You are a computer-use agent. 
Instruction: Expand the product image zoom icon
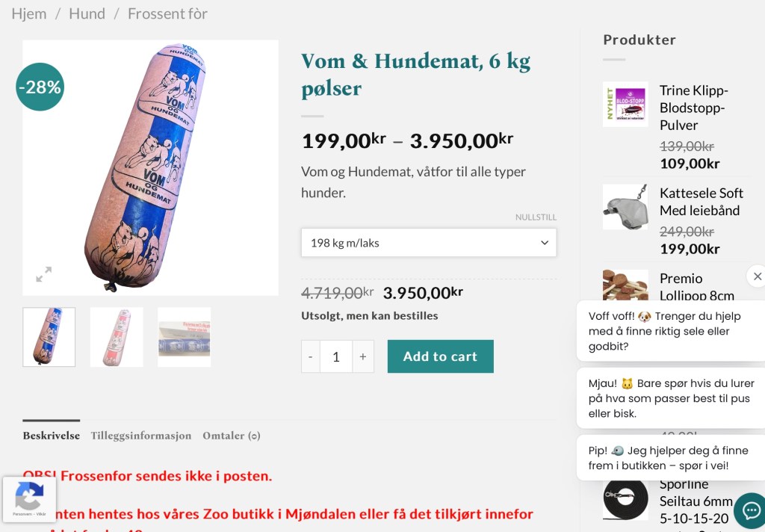point(44,273)
